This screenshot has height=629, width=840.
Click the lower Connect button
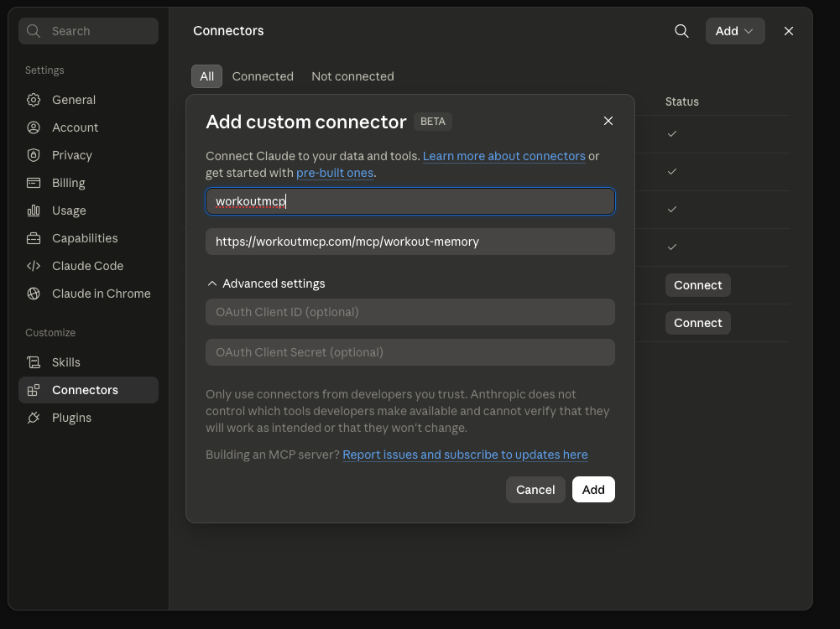coord(697,324)
